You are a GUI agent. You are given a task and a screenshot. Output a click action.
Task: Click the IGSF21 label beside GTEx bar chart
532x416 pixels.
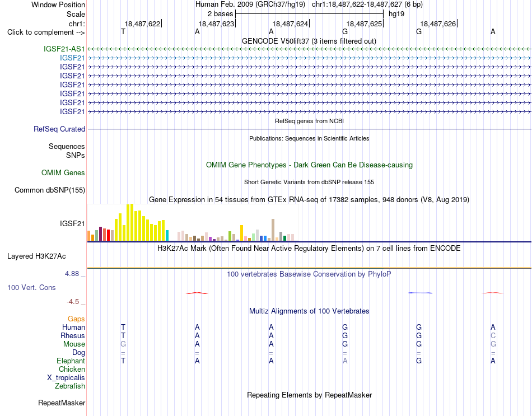72,223
